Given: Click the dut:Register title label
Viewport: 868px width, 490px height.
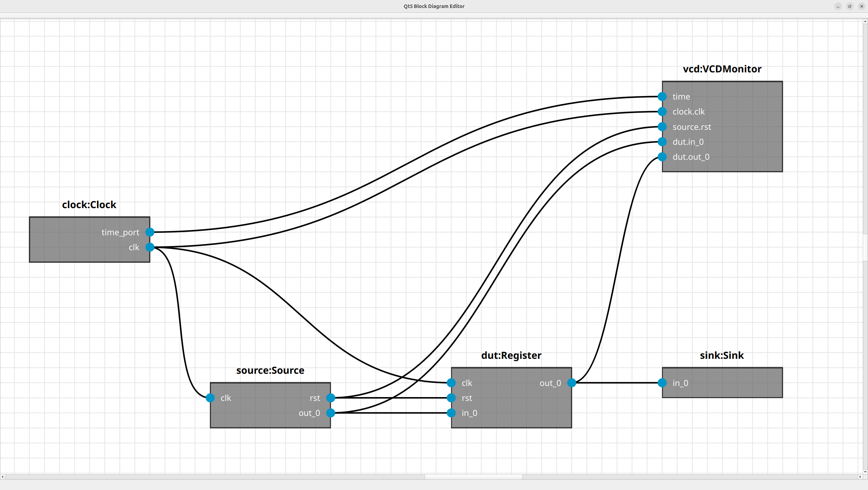Looking at the screenshot, I should [x=511, y=355].
